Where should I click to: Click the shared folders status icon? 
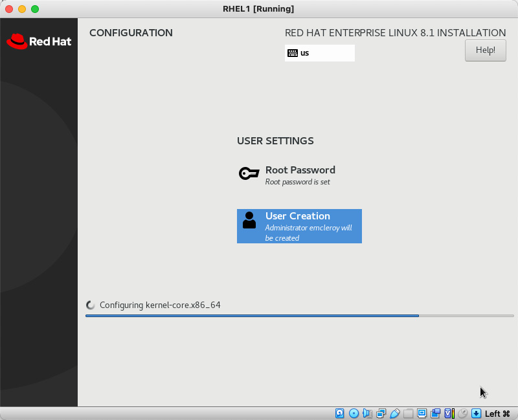[409, 414]
